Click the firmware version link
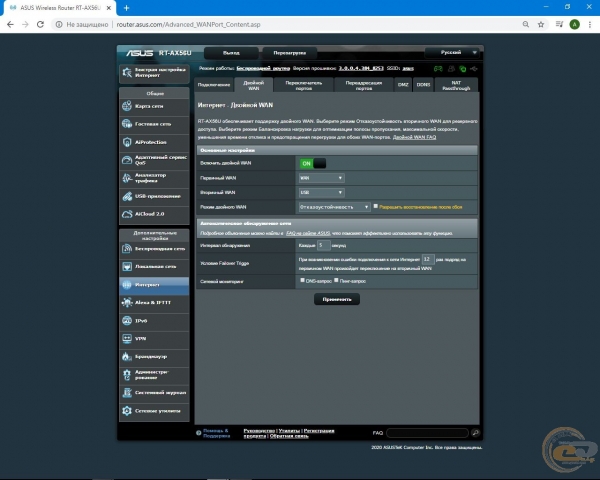The image size is (600, 480). coord(361,68)
